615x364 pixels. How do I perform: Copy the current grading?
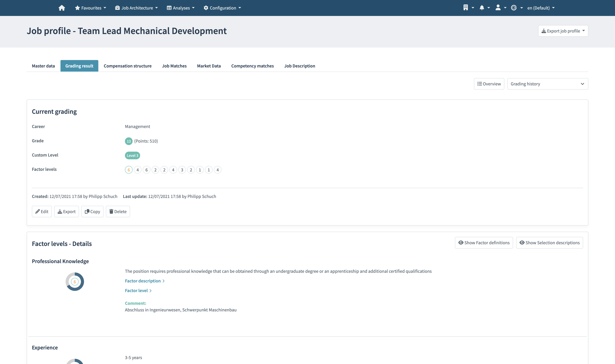pyautogui.click(x=92, y=211)
